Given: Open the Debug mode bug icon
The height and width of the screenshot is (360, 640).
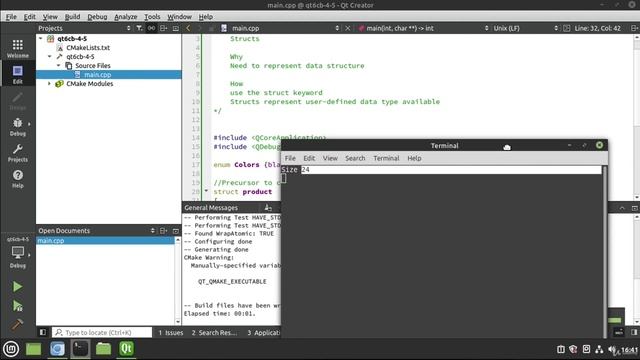Looking at the screenshot, I should [x=18, y=127].
